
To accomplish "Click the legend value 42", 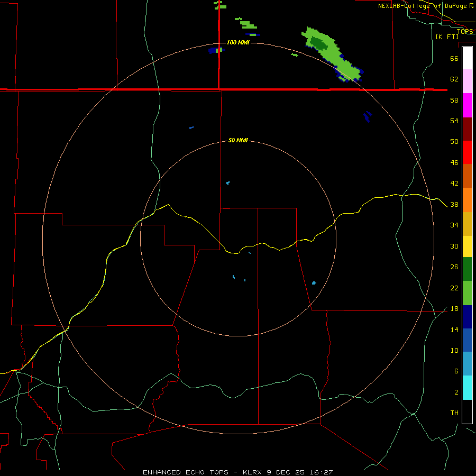I will [454, 184].
